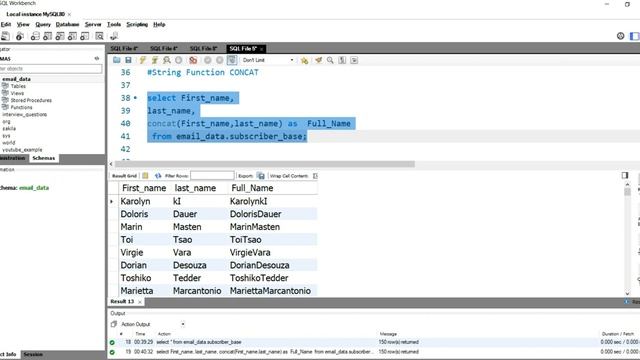Click the Full_Name column header

coord(252,188)
